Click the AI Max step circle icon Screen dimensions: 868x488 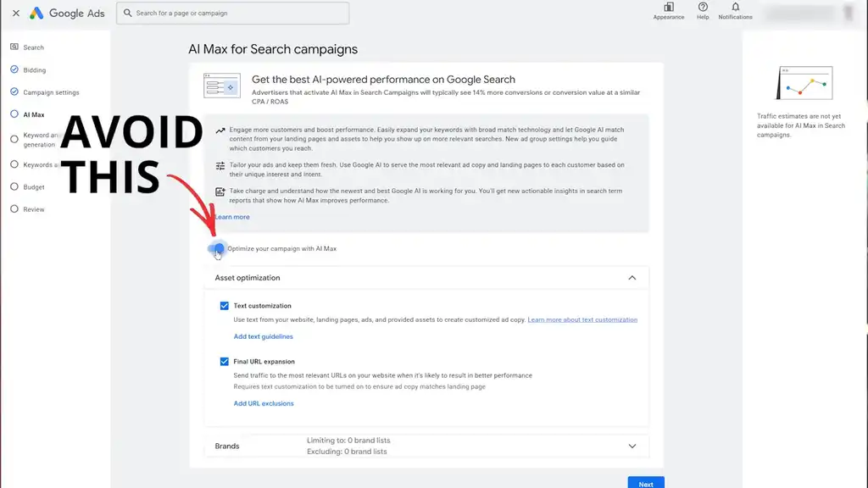click(14, 114)
